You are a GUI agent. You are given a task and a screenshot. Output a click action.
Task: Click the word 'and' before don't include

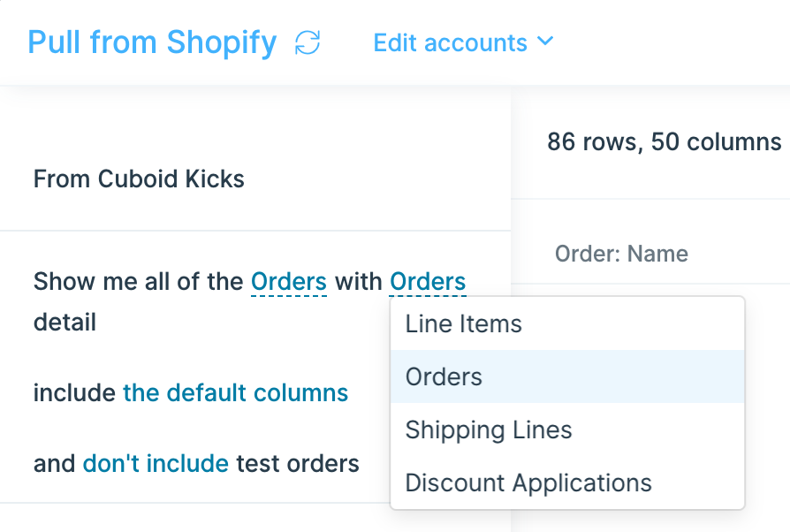click(x=54, y=463)
